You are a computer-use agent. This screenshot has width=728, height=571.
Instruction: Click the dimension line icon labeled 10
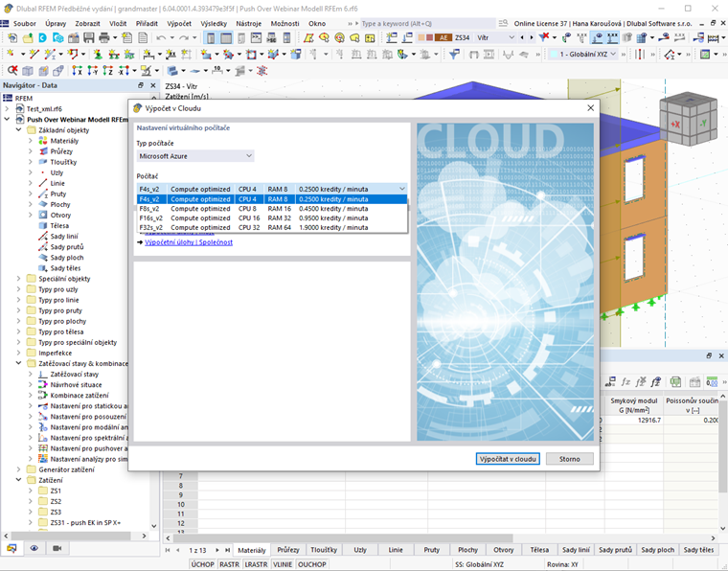coord(216,71)
